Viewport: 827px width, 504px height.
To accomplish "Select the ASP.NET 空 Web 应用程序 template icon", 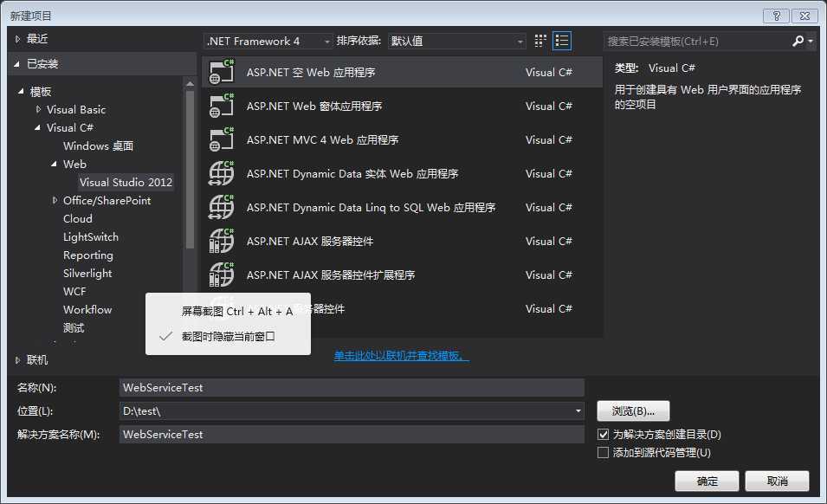I will (222, 72).
